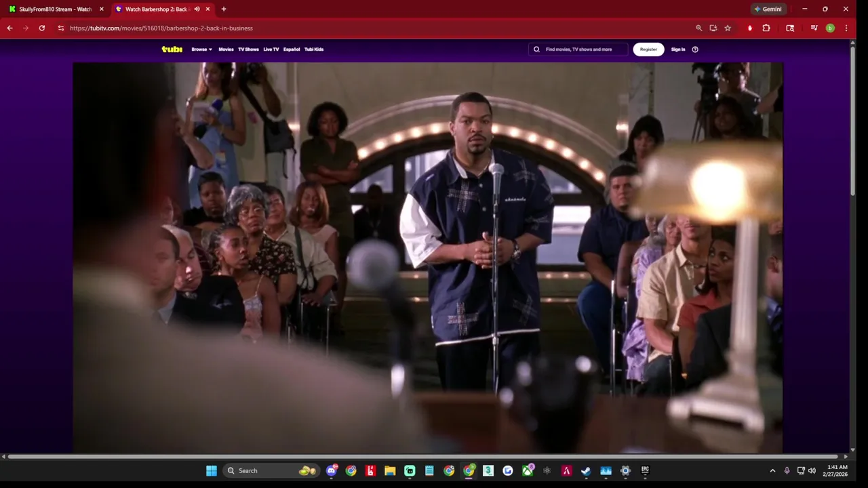The height and width of the screenshot is (488, 868).
Task: Go back to previous page
Action: pyautogui.click(x=9, y=28)
